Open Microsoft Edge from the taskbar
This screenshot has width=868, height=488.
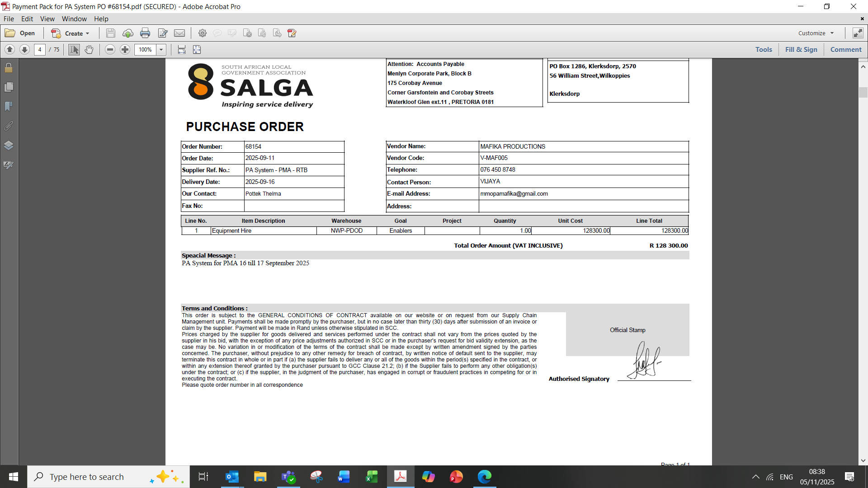pos(484,477)
